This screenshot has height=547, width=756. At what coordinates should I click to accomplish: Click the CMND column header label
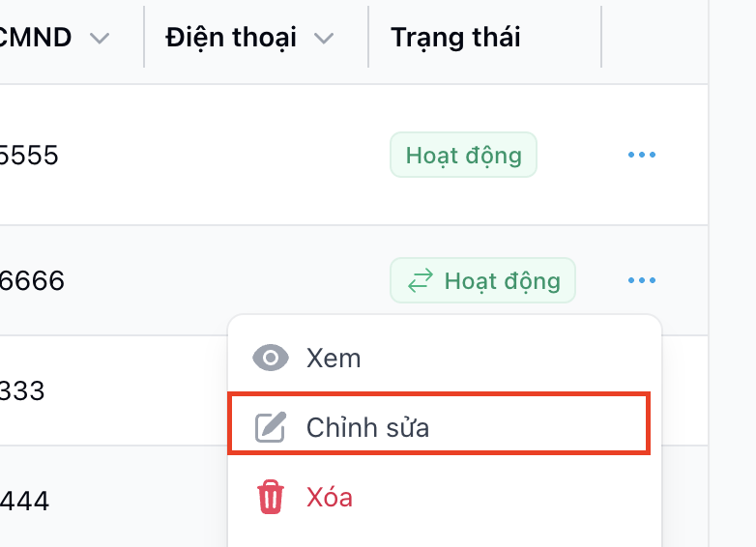point(37,38)
